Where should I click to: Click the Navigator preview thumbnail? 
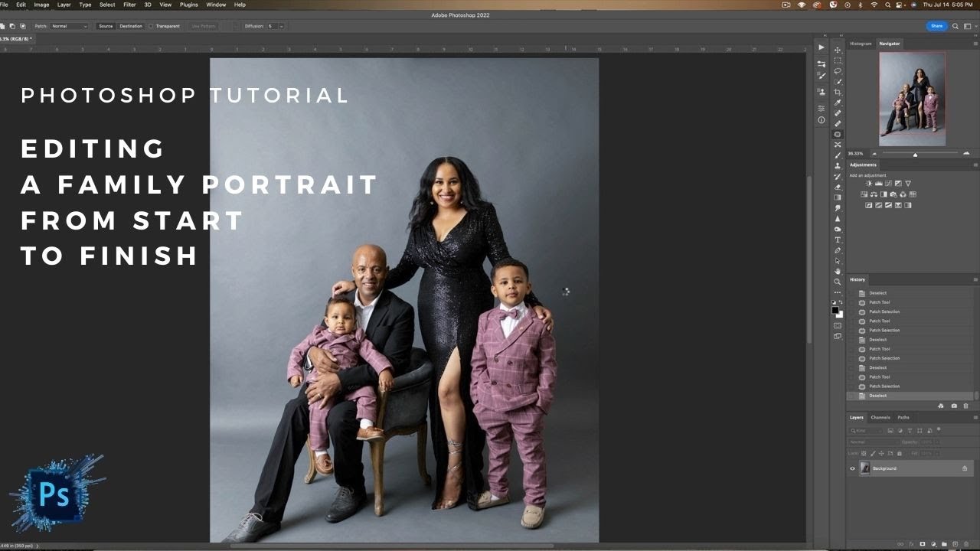coord(912,99)
